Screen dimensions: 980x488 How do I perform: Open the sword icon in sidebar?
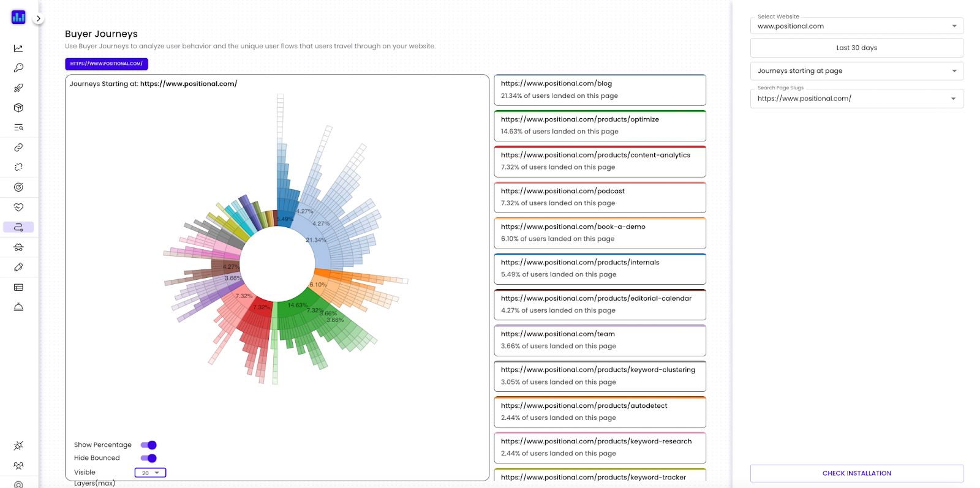pyautogui.click(x=18, y=88)
